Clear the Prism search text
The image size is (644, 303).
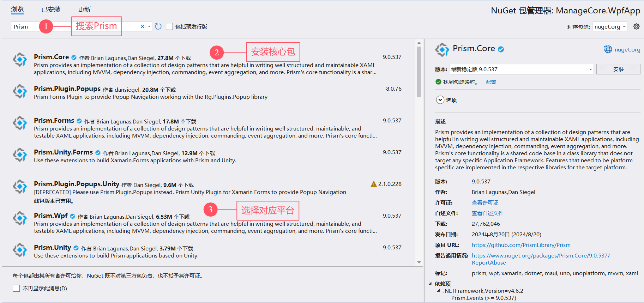(x=143, y=26)
